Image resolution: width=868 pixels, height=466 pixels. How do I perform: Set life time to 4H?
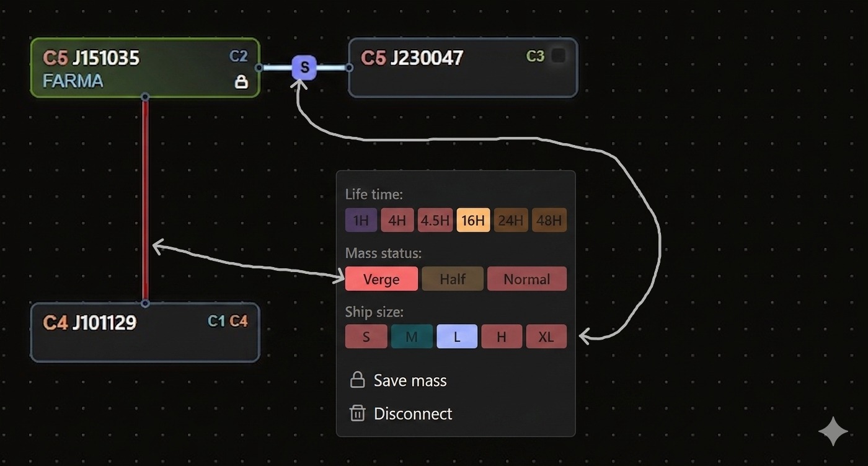(x=397, y=220)
